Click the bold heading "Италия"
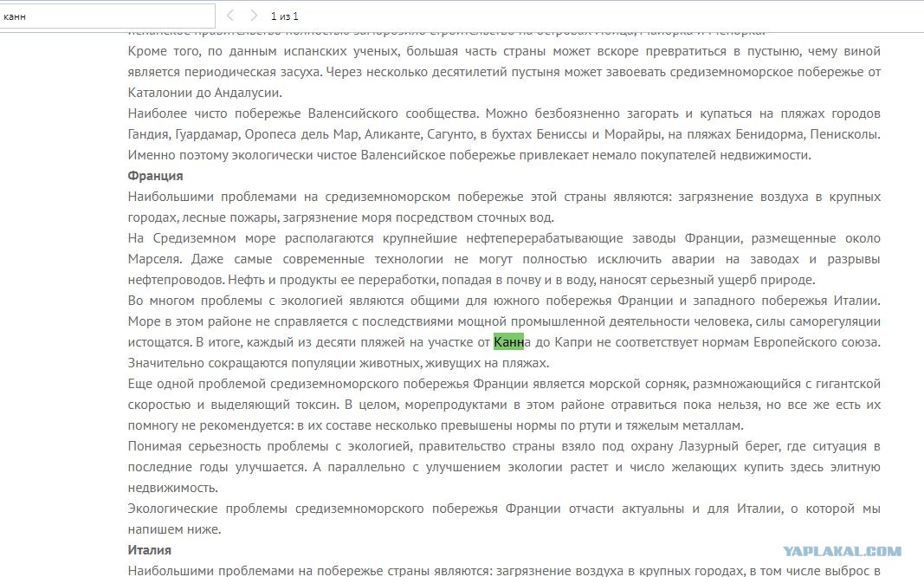The width and height of the screenshot is (924, 577). (150, 550)
